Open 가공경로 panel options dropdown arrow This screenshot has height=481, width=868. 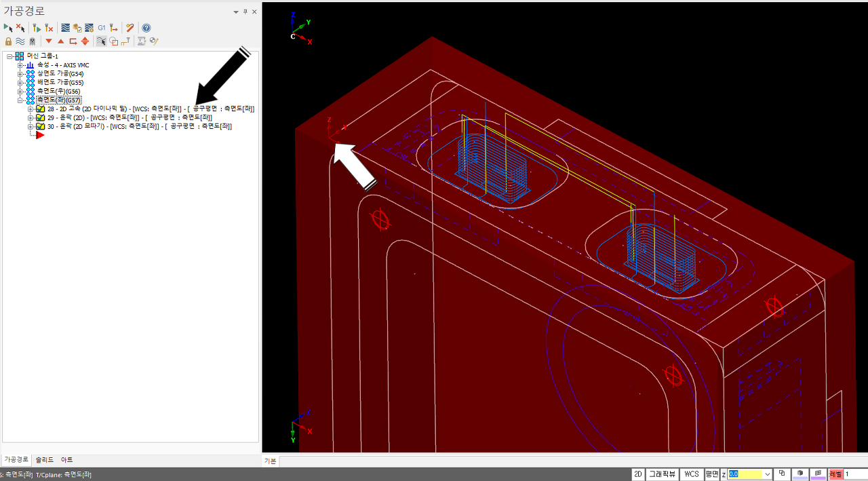point(236,12)
